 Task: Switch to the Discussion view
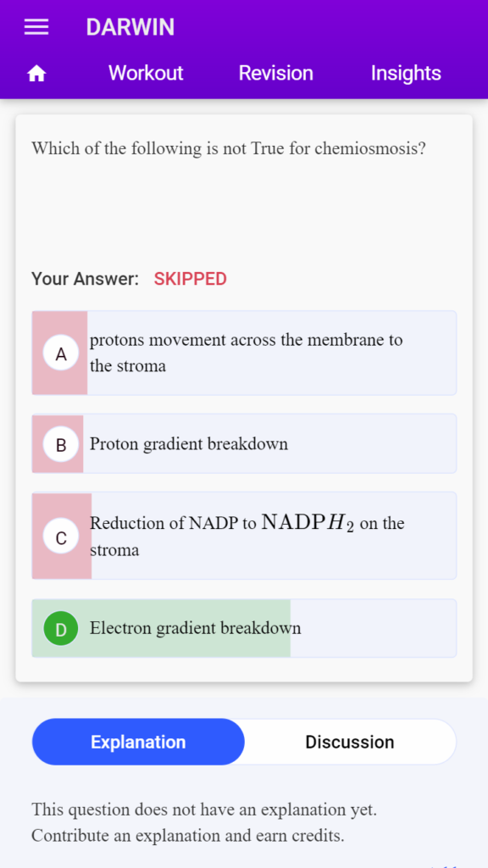(x=350, y=742)
